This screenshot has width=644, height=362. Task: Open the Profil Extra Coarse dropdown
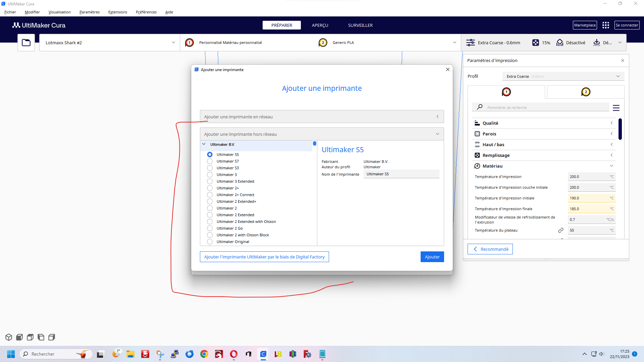[x=563, y=76]
